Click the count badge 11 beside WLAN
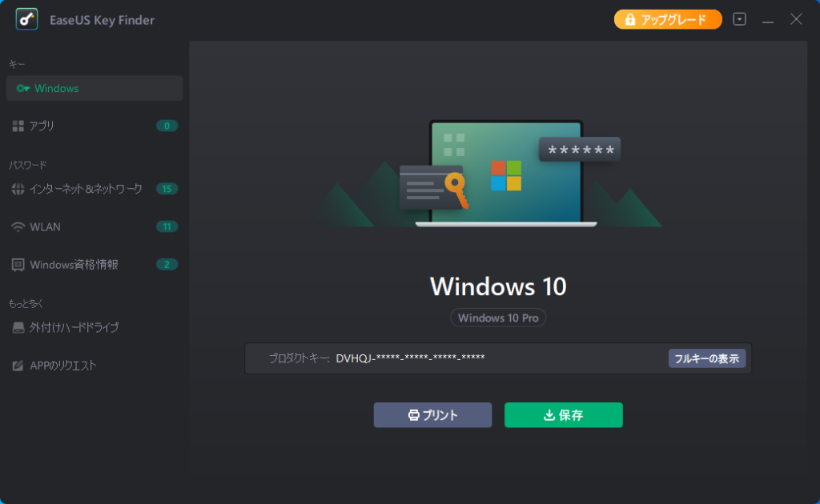Image resolution: width=820 pixels, height=504 pixels. [167, 226]
